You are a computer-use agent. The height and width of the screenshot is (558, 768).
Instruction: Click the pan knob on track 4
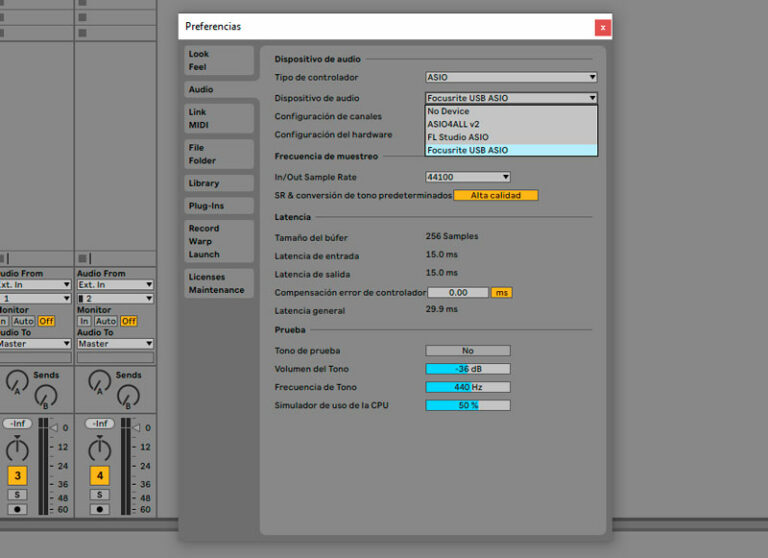pyautogui.click(x=99, y=448)
